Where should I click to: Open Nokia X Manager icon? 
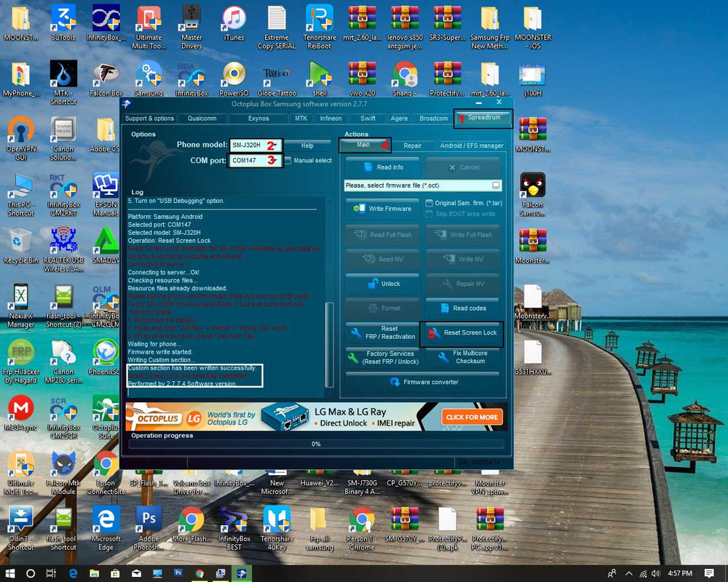20,306
